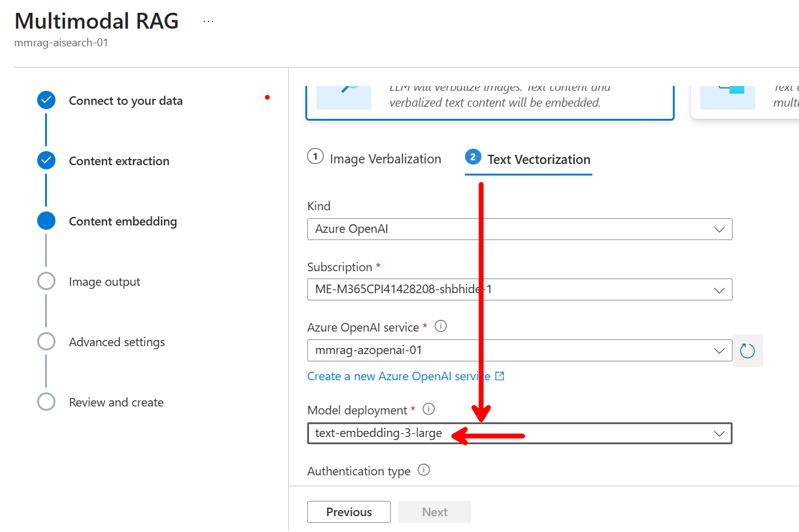Click the Subscription field label

tap(339, 267)
